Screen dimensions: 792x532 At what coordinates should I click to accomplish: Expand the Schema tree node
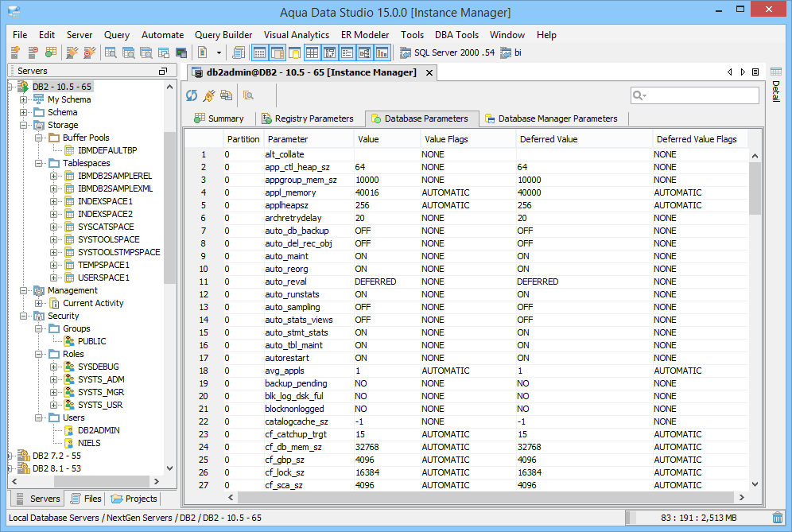click(23, 112)
